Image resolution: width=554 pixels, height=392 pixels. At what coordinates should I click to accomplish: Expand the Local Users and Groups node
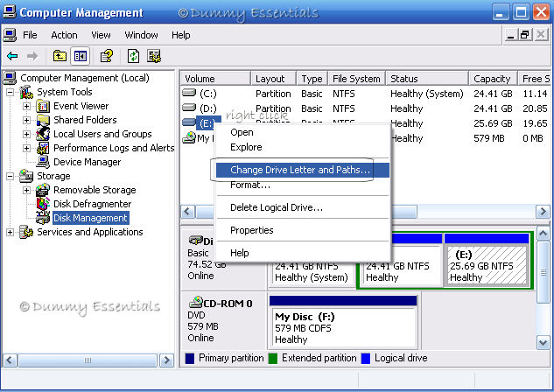click(26, 134)
